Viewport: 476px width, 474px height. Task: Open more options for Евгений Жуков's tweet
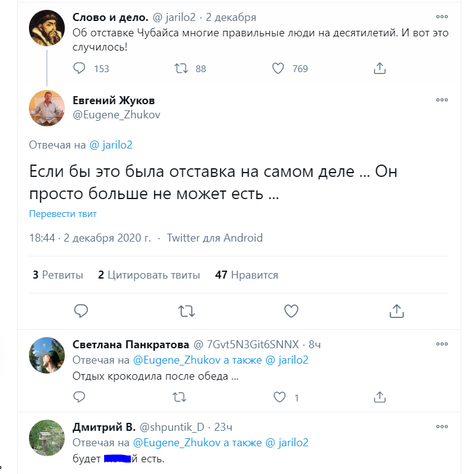pos(442,100)
